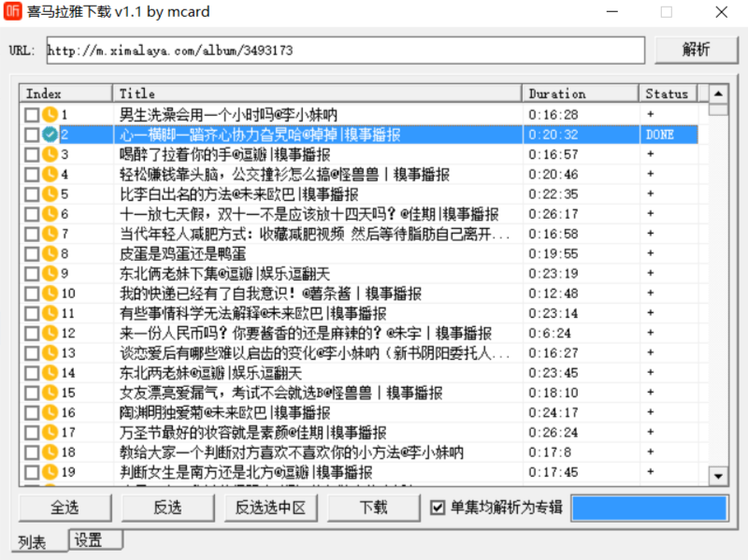Click the scrollbar up arrow

pos(718,94)
